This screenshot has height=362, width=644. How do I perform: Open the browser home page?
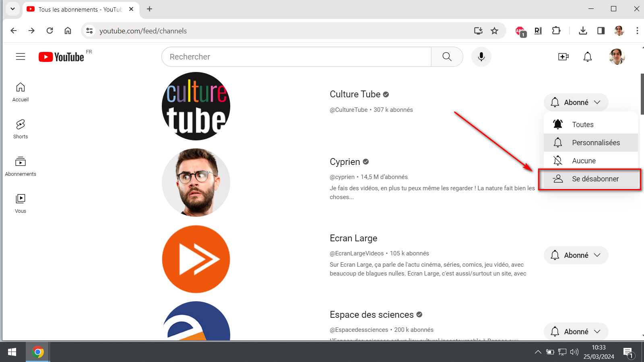click(68, 31)
